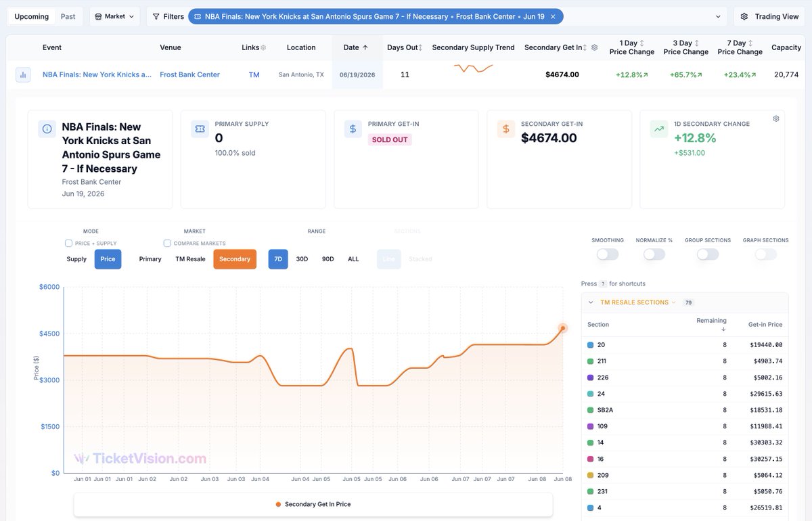Click latest data point on price chart
The image size is (812, 521).
(x=562, y=328)
